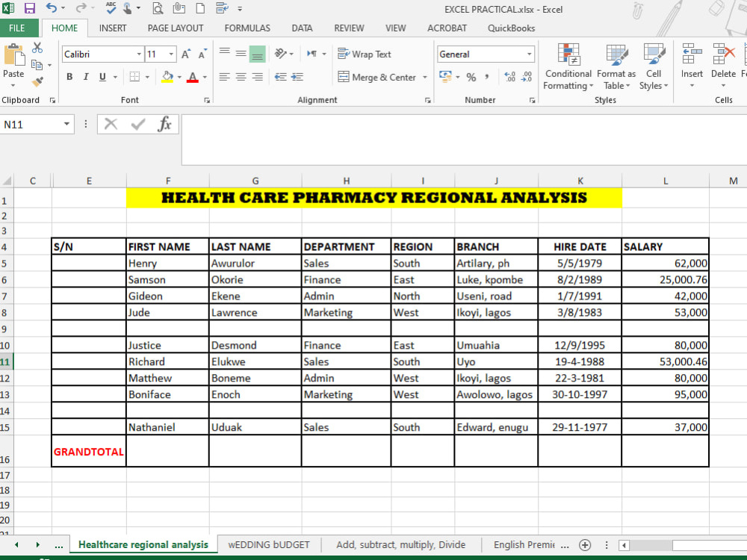
Task: Open the FILE tab
Action: click(16, 28)
